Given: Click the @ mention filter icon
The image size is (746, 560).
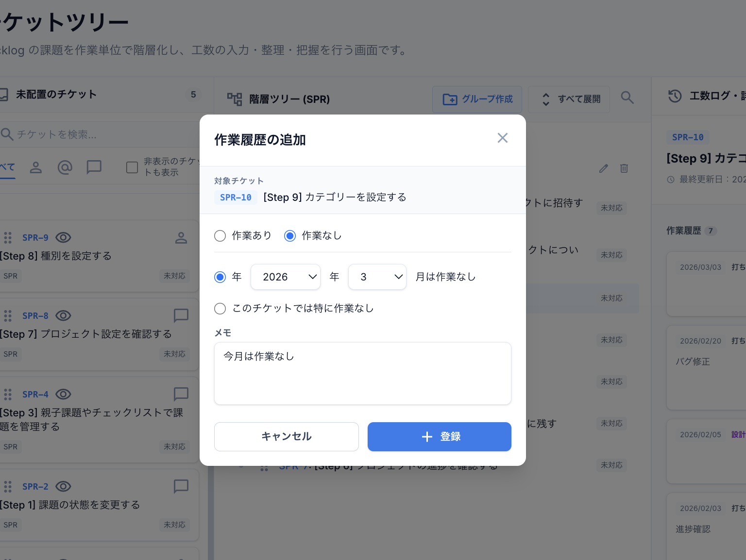Looking at the screenshot, I should coord(65,167).
